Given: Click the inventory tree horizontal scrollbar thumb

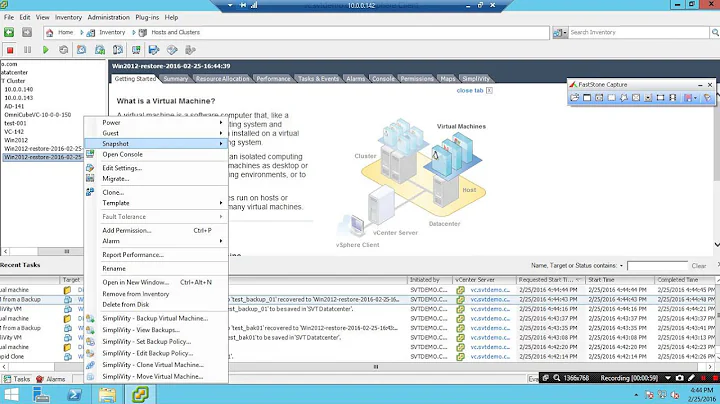Looking at the screenshot, I should [x=67, y=252].
